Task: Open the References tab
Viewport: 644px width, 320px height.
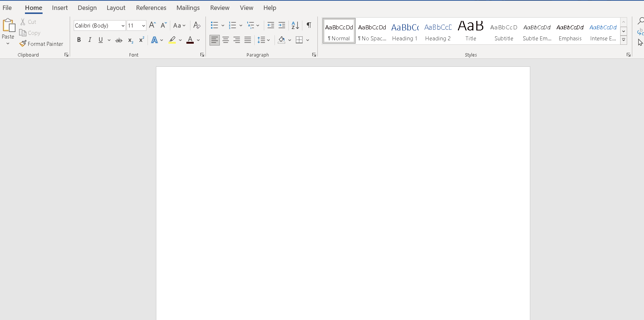Action: (x=151, y=8)
